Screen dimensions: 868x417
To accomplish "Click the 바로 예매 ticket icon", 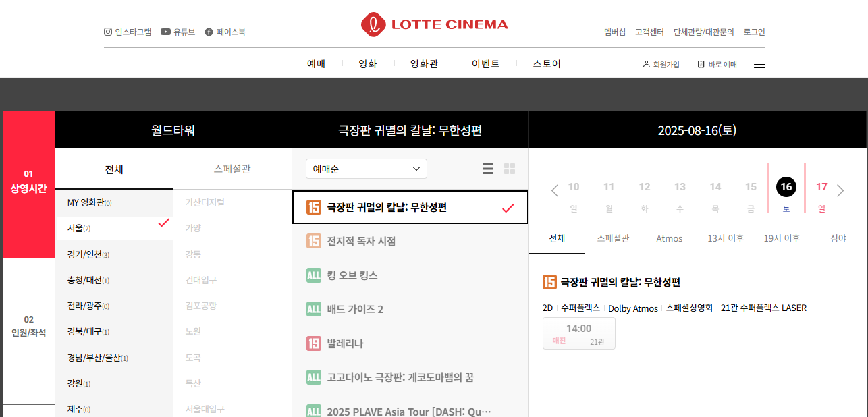I will 701,64.
